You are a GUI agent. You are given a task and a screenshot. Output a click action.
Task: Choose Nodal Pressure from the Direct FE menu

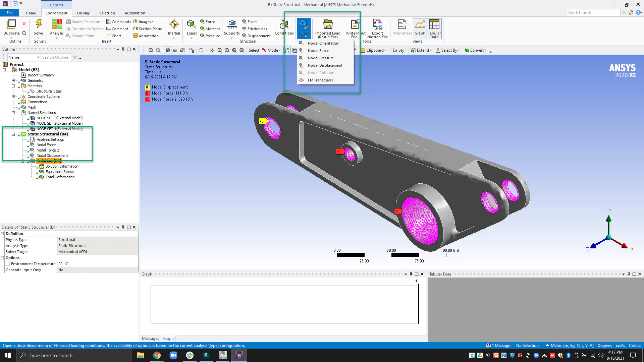(x=321, y=58)
